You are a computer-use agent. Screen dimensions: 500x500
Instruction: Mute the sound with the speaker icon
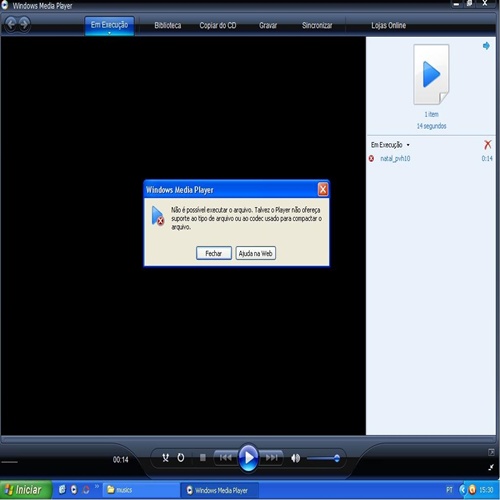[x=295, y=458]
